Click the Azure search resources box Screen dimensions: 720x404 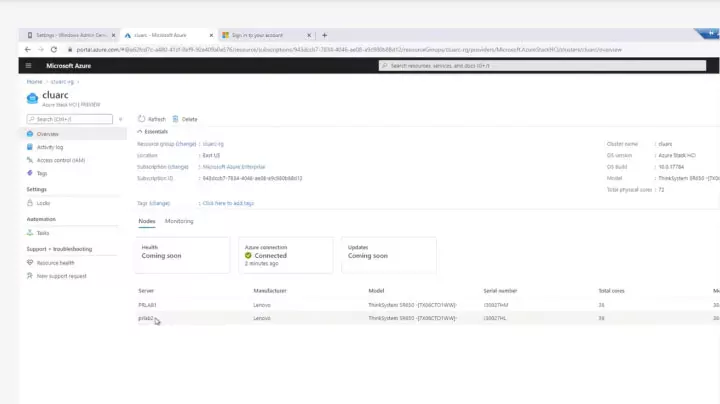pos(542,66)
